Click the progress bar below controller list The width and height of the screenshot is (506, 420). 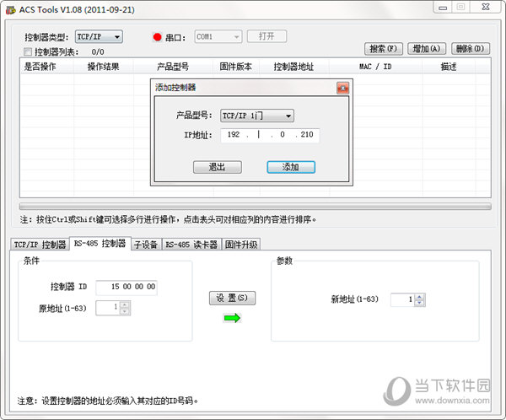(x=256, y=207)
